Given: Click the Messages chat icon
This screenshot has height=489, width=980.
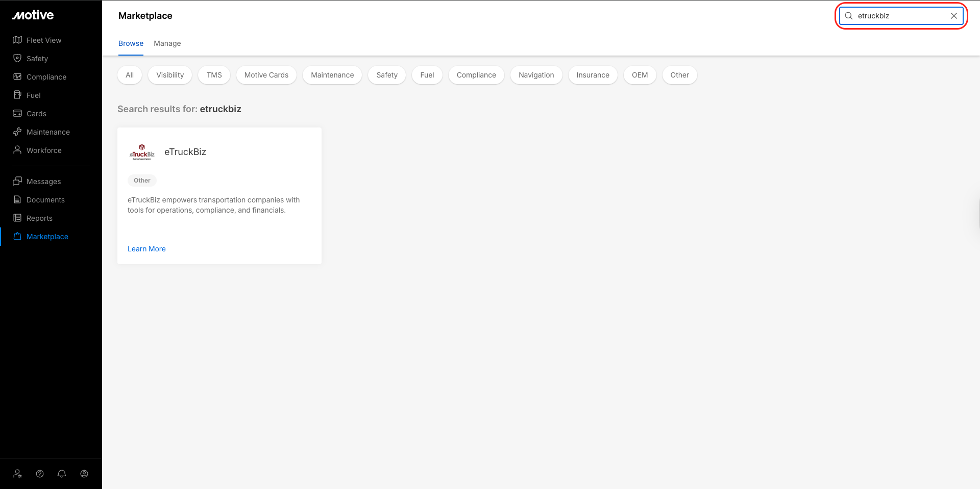Looking at the screenshot, I should click(17, 181).
